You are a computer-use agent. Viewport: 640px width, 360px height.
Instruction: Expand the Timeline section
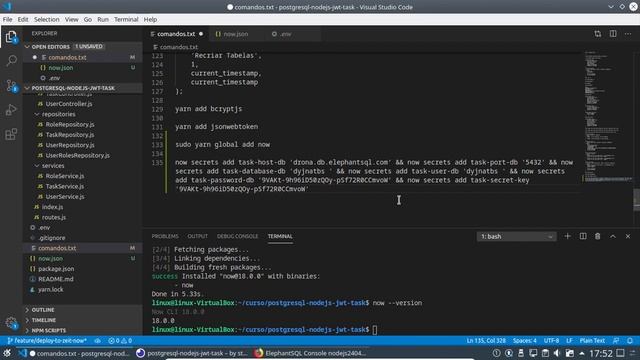pos(82,320)
